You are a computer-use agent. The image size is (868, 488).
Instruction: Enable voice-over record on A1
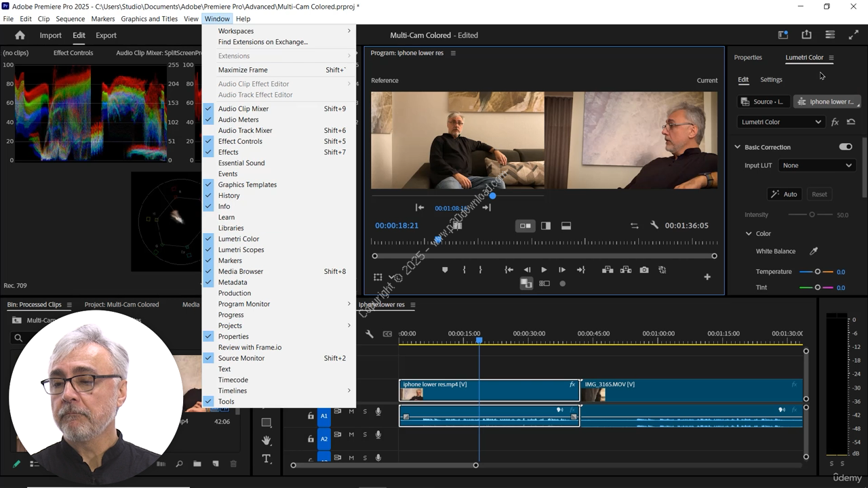click(378, 411)
